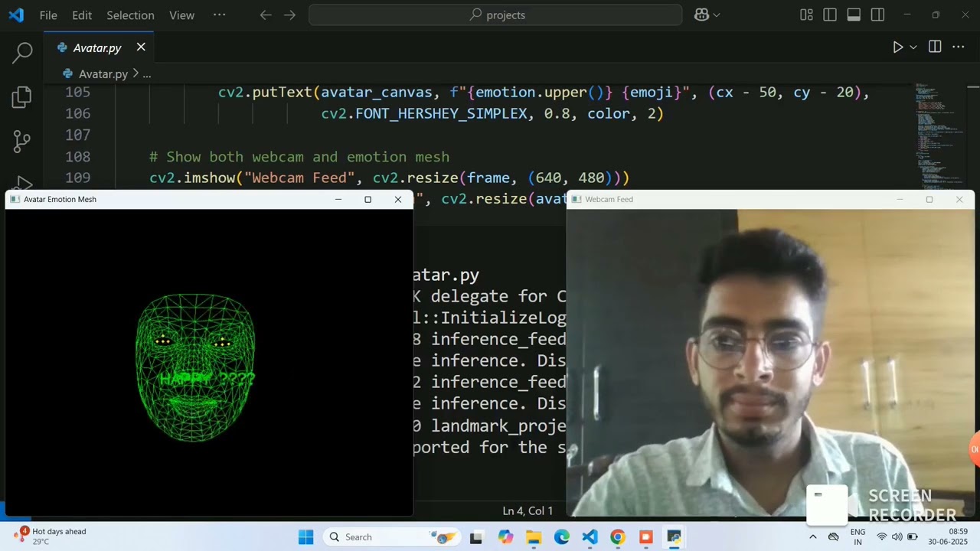
Task: Maximize the Webcam Feed window
Action: tap(929, 199)
